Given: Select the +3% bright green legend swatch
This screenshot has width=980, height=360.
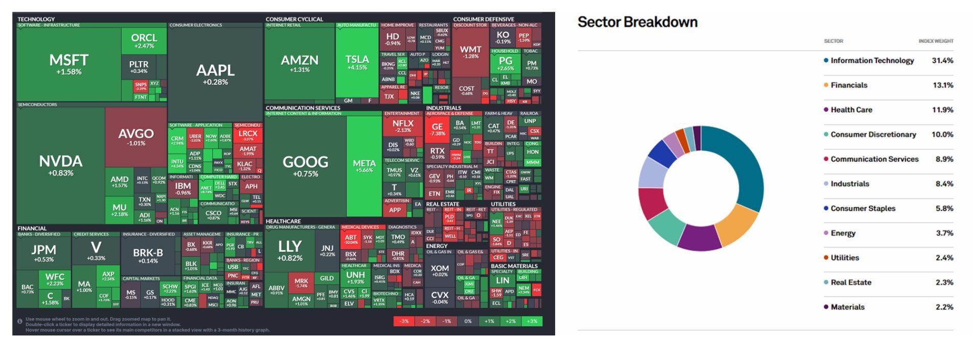Looking at the screenshot, I should [x=532, y=321].
